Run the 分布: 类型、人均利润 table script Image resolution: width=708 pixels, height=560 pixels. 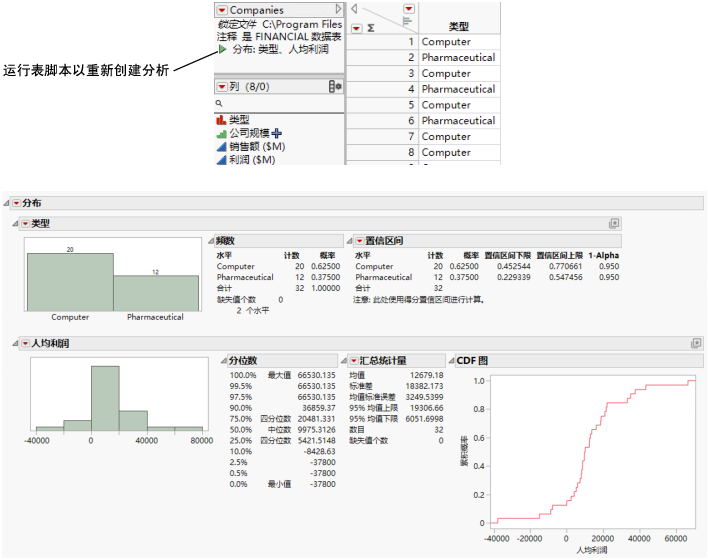click(222, 49)
